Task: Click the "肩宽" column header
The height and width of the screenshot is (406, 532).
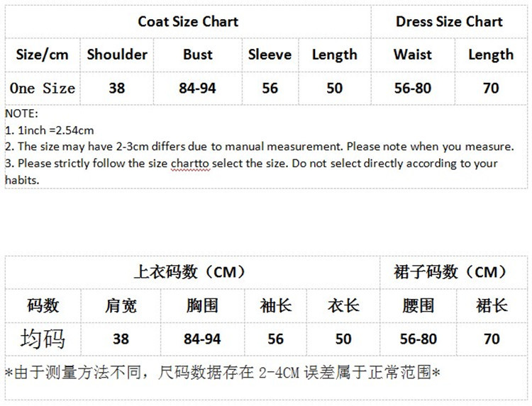Action: (x=121, y=305)
